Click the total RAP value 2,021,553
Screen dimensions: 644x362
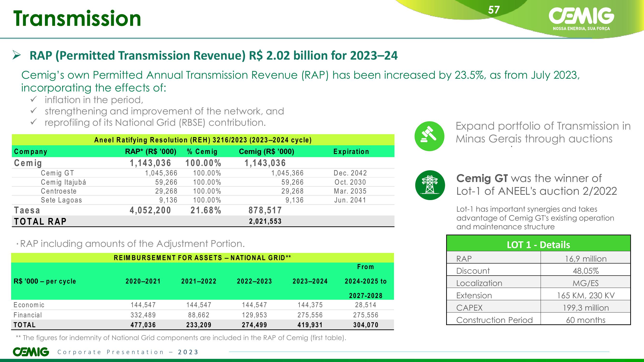pyautogui.click(x=265, y=221)
